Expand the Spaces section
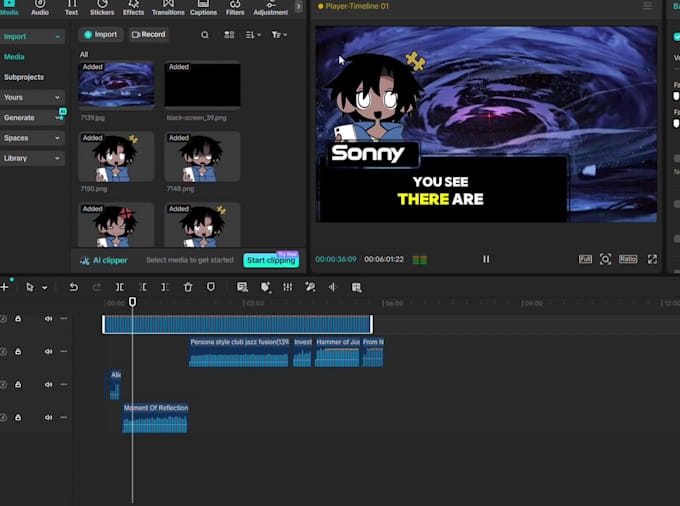The height and width of the screenshot is (506, 680). (x=33, y=138)
